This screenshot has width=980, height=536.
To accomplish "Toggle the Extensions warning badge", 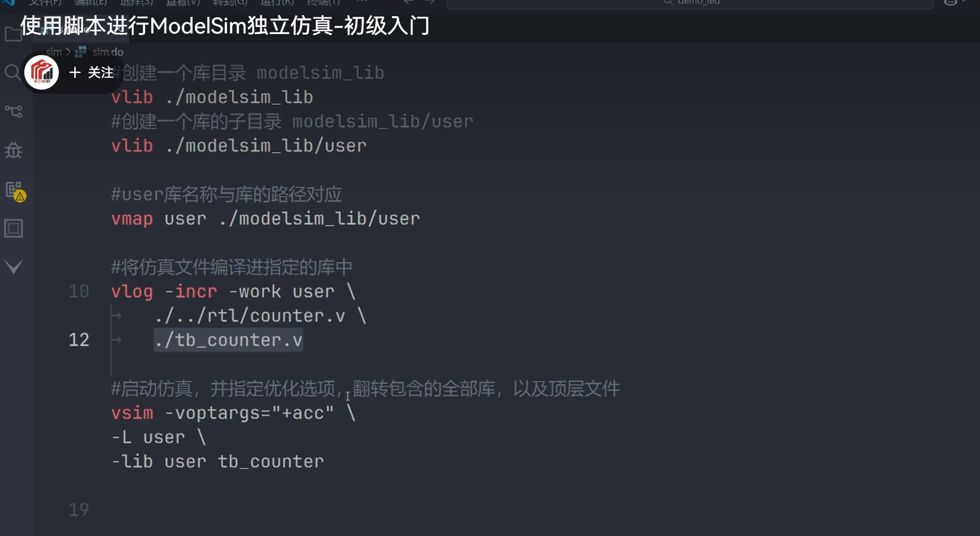I will 19,196.
